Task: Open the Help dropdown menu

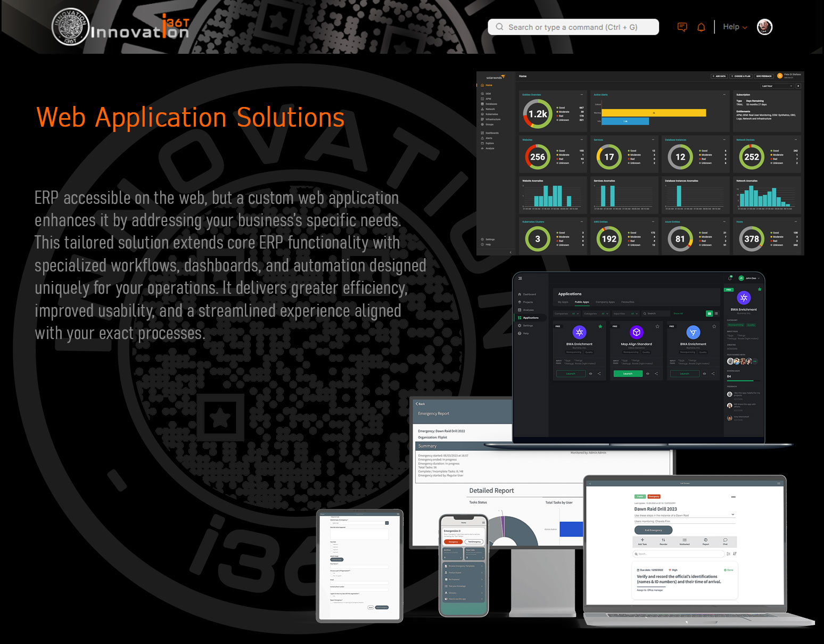Action: tap(735, 27)
